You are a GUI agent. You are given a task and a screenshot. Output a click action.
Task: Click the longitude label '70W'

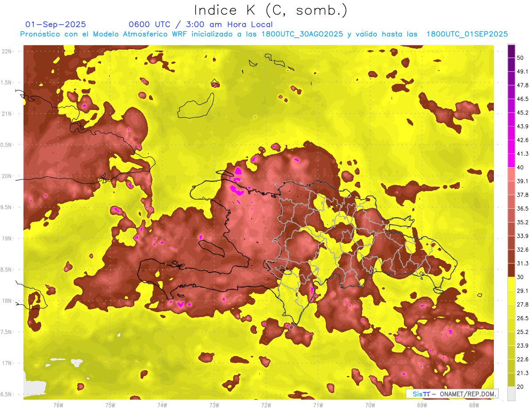point(370,405)
